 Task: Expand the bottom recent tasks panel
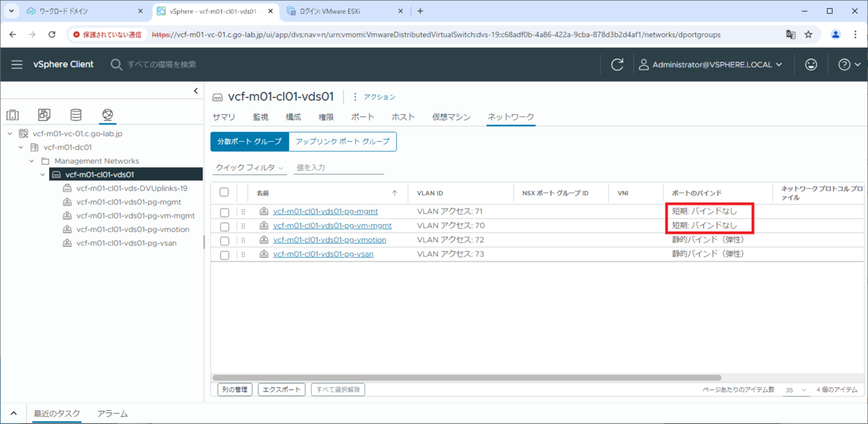[13, 413]
